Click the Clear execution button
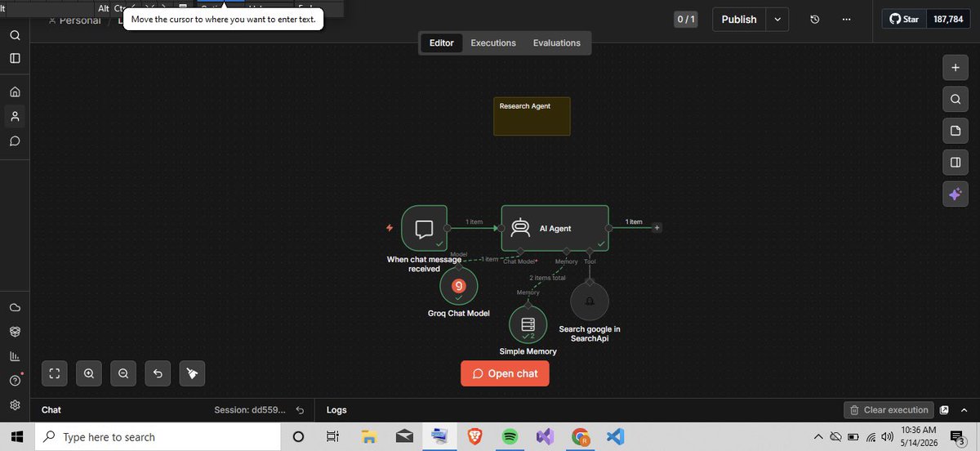This screenshot has height=451, width=980. [x=889, y=410]
